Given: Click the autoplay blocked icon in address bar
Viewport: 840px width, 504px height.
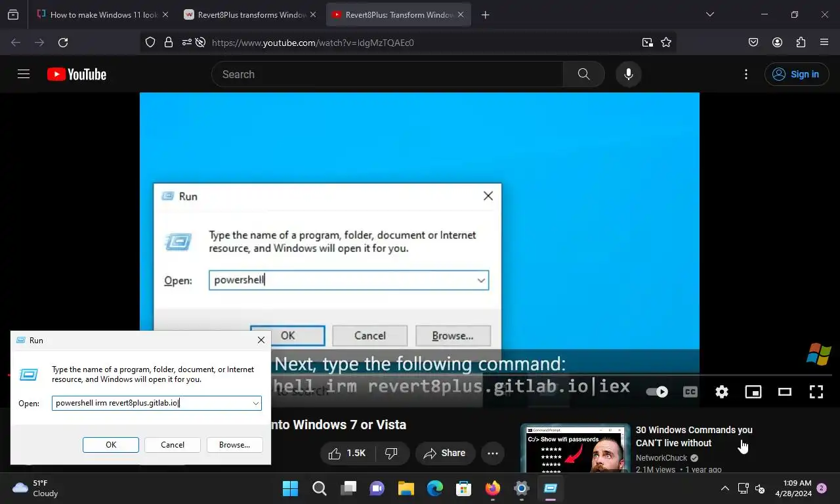Looking at the screenshot, I should click(x=200, y=42).
